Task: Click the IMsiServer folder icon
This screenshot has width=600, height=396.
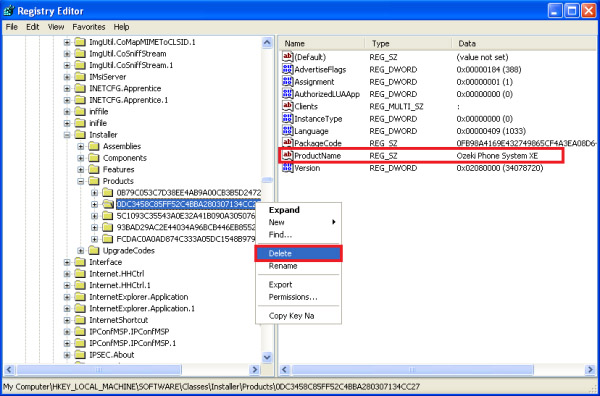Action: [80, 77]
